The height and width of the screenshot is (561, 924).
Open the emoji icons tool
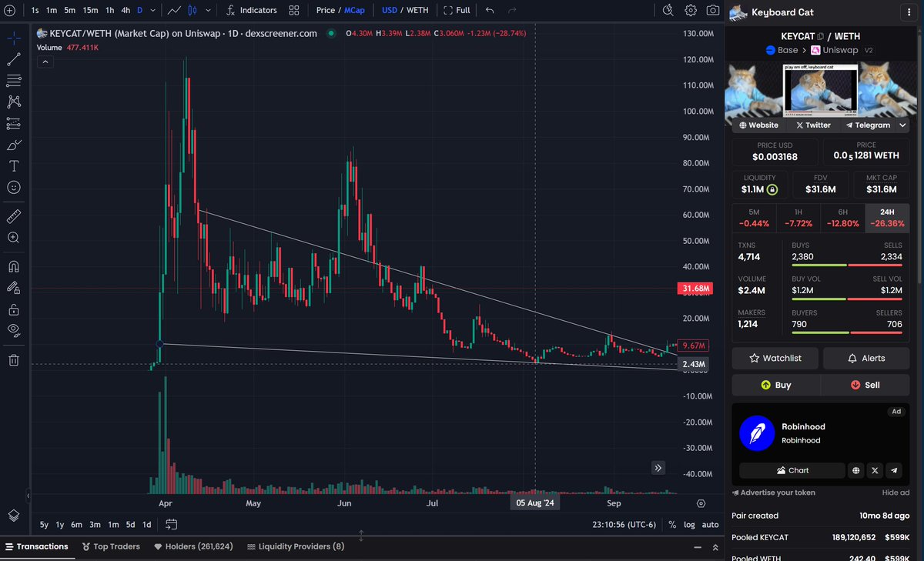pyautogui.click(x=14, y=187)
